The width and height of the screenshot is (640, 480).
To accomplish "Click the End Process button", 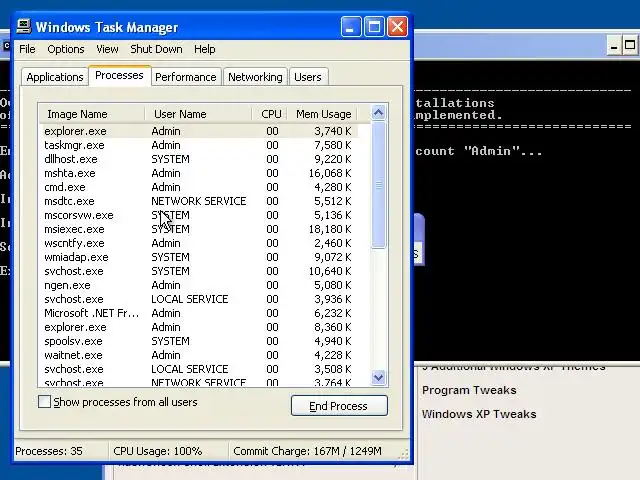I will pyautogui.click(x=339, y=406).
